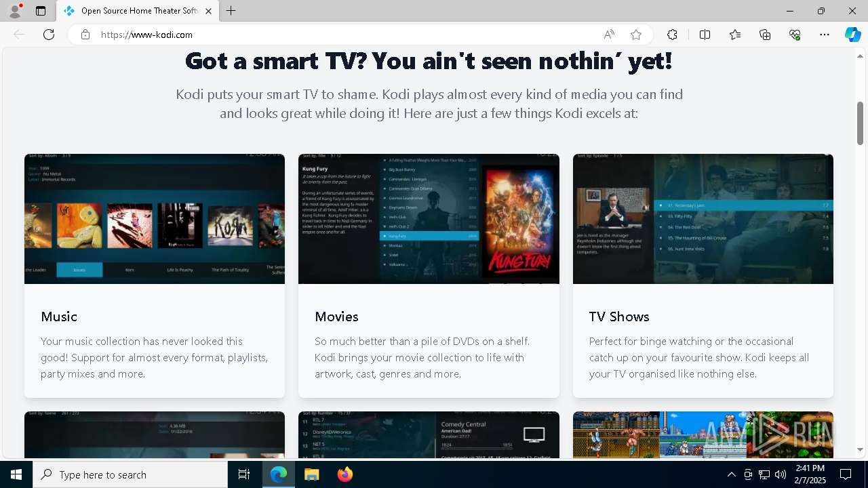Click the Movies card heading
The image size is (868, 488).
[336, 317]
